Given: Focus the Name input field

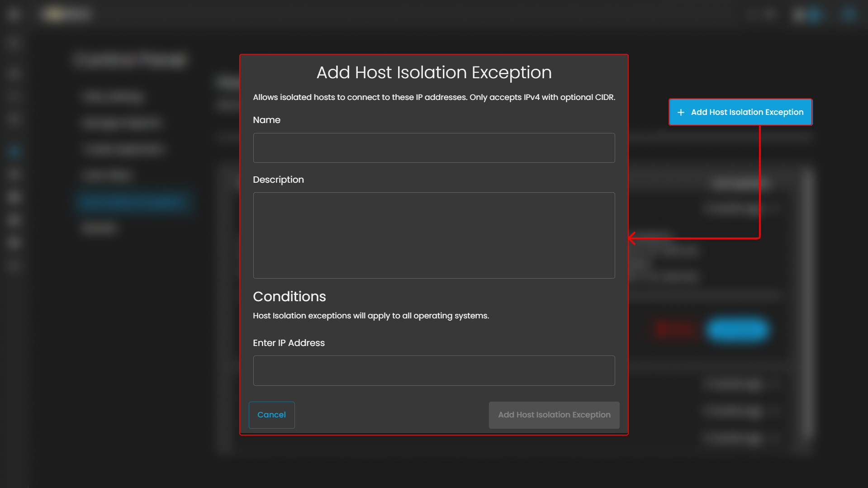Looking at the screenshot, I should click(433, 148).
